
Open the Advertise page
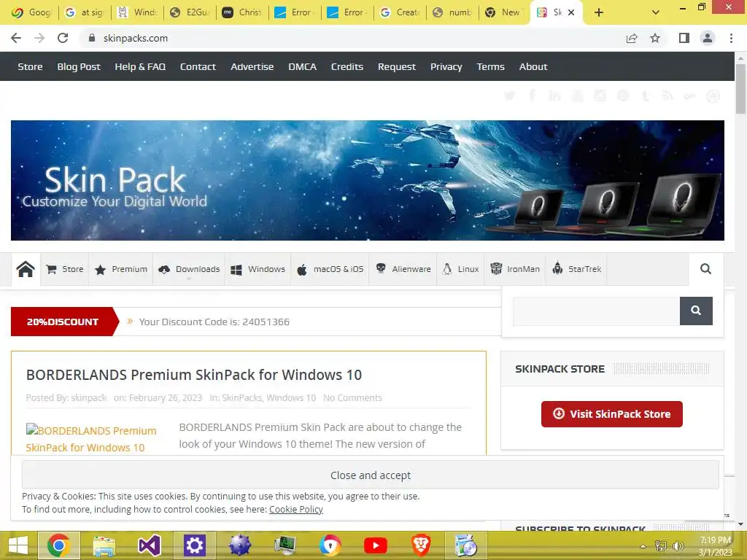[252, 66]
